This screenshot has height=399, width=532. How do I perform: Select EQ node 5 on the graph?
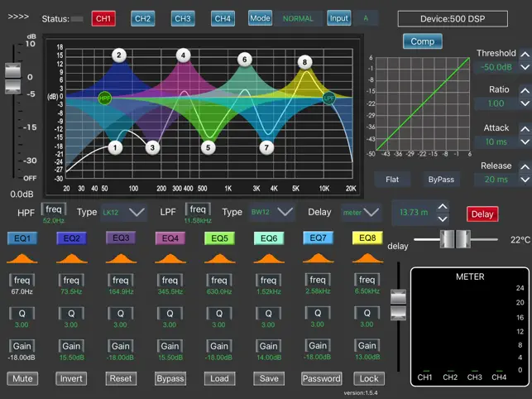[x=208, y=147]
